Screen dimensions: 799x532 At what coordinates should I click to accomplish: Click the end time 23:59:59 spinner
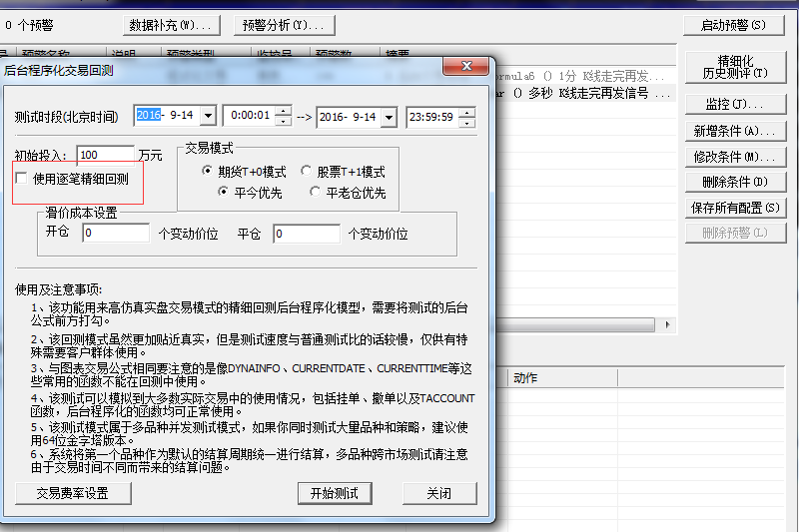(467, 117)
